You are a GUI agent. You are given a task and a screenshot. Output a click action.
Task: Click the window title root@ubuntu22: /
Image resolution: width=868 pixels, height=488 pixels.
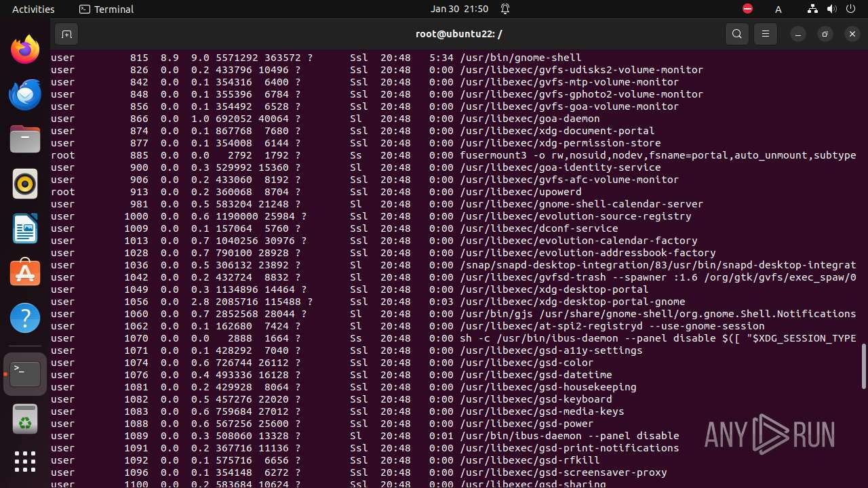[459, 34]
